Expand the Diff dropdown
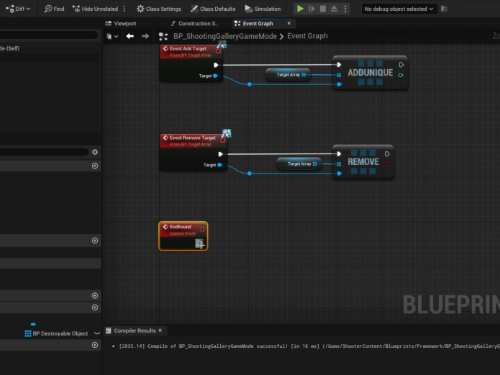 click(18, 9)
